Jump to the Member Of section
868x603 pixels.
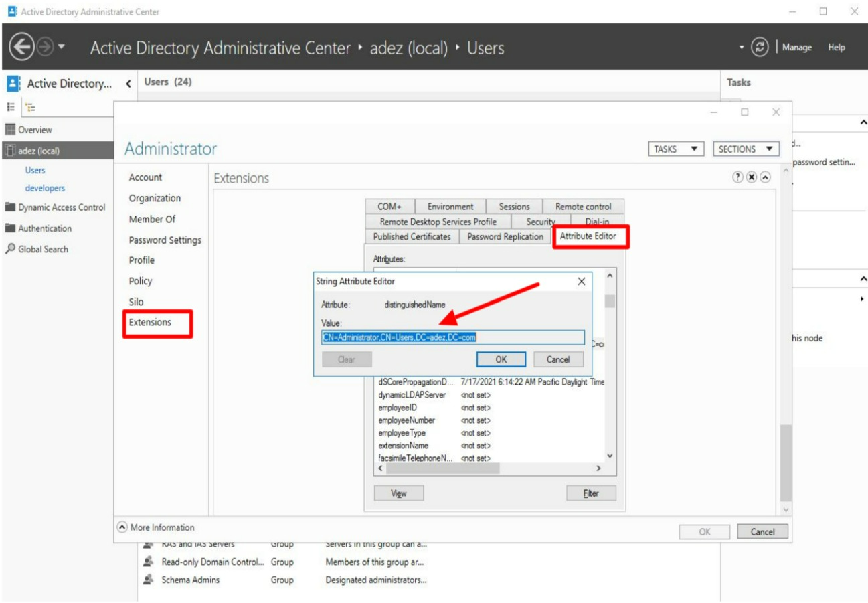152,219
